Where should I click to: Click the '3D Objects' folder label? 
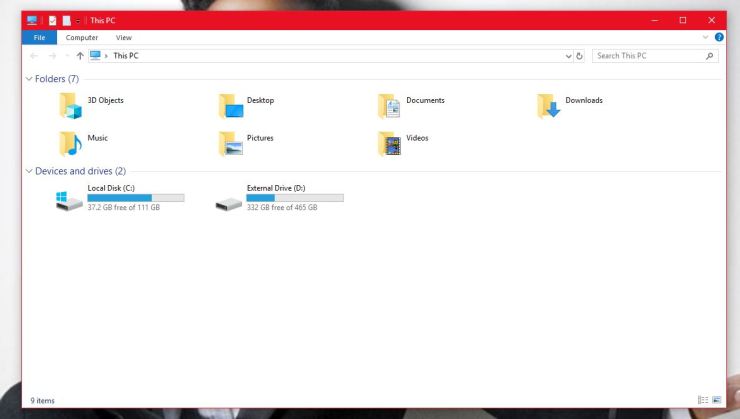pos(105,100)
